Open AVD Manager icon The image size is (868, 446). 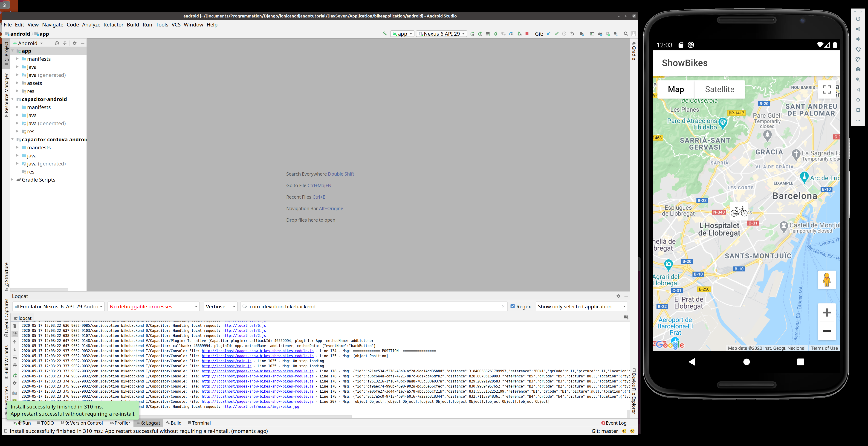pyautogui.click(x=608, y=34)
